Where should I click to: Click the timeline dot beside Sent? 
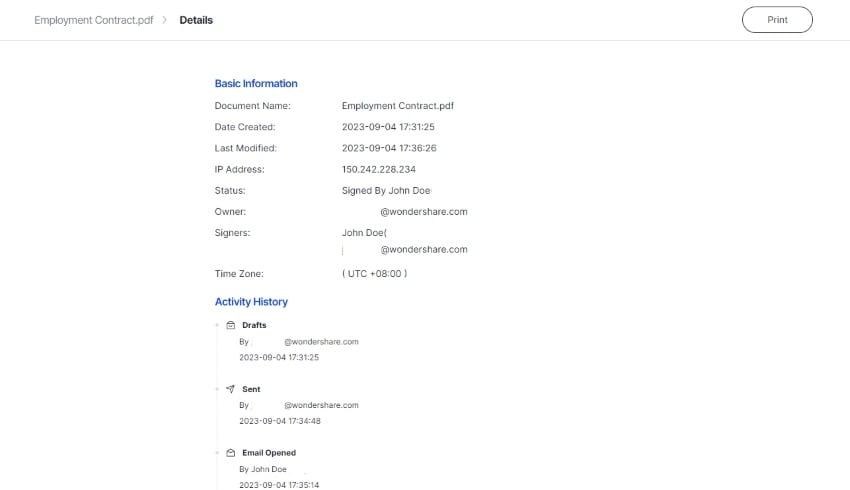point(216,389)
